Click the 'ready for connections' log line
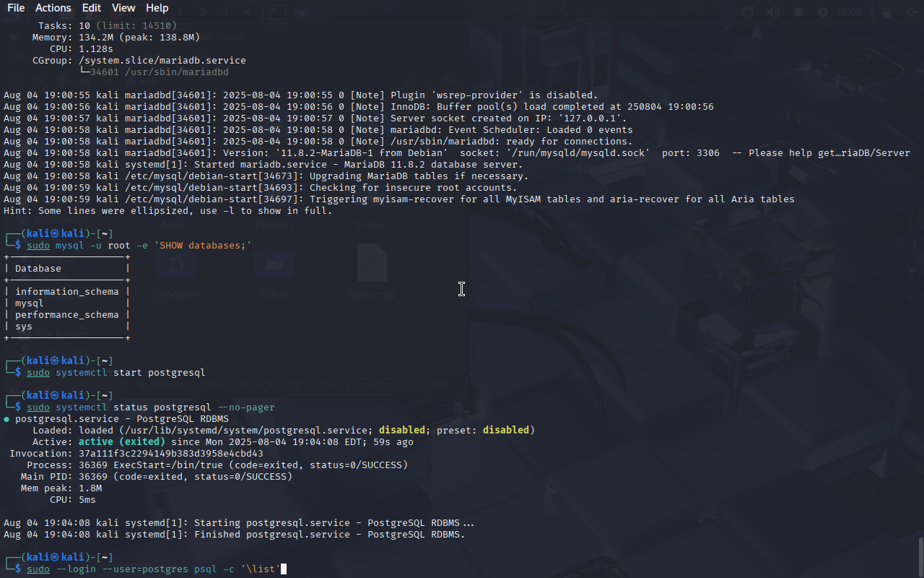The width and height of the screenshot is (924, 578). coord(318,142)
